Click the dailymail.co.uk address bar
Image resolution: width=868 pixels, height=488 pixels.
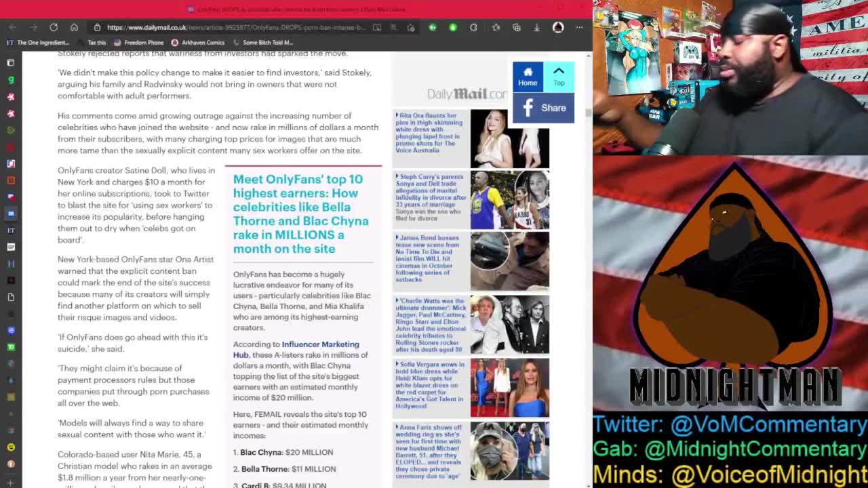coord(236,27)
